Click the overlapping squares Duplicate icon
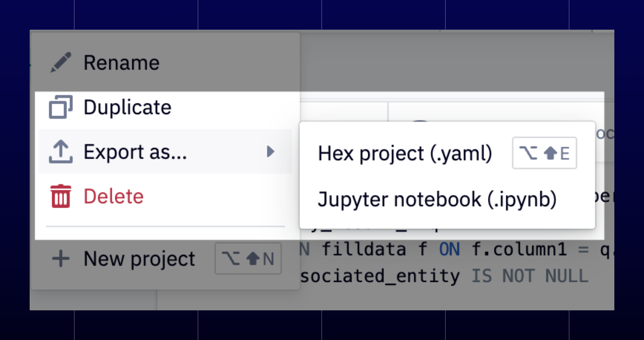Screen dimensions: 644x340 tap(61, 107)
